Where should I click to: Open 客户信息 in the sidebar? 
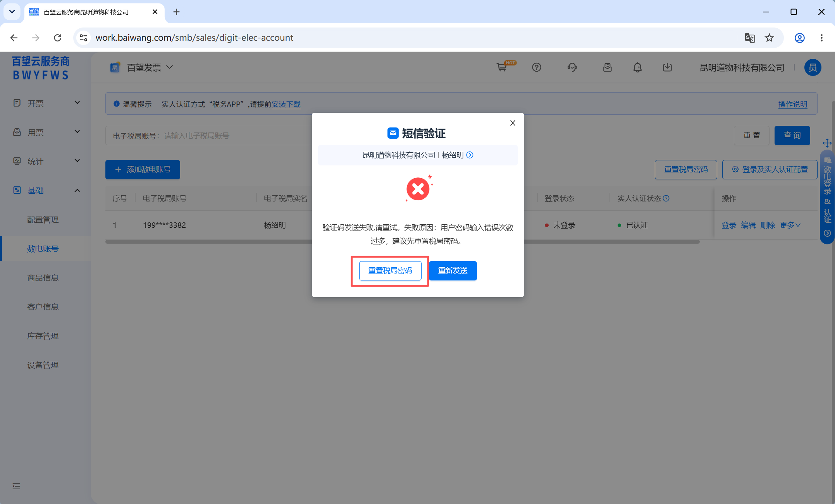pos(43,307)
